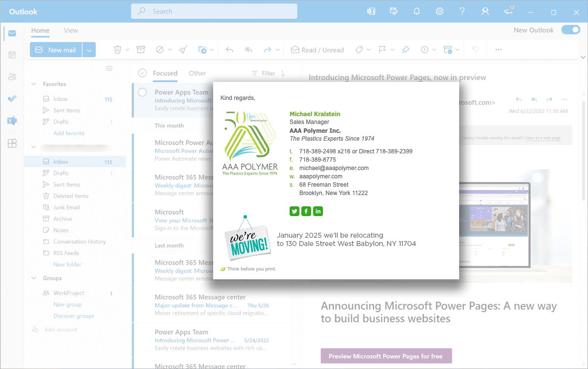Click michael@aaapolymer.com in the signature
588x369 pixels.
(334, 168)
